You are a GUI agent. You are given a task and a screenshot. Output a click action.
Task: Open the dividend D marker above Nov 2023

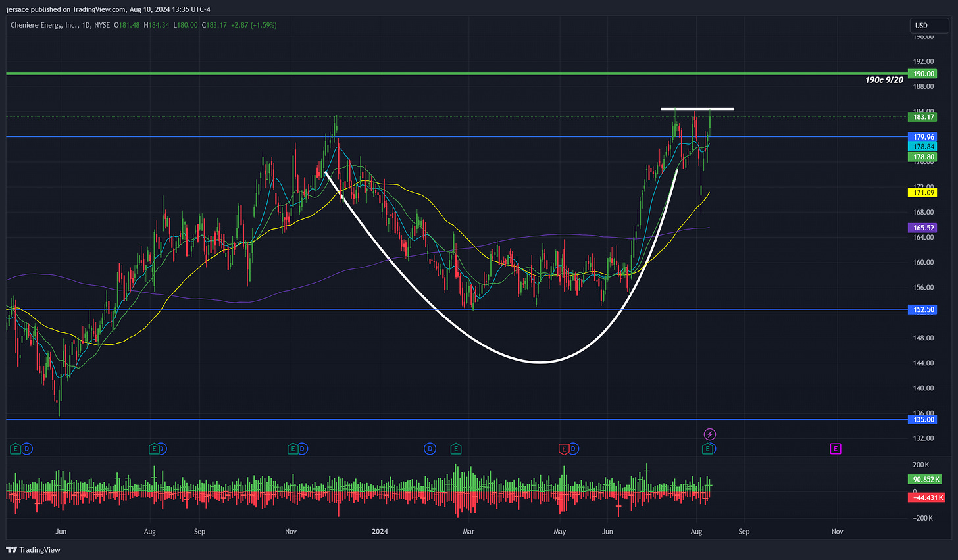pyautogui.click(x=302, y=449)
